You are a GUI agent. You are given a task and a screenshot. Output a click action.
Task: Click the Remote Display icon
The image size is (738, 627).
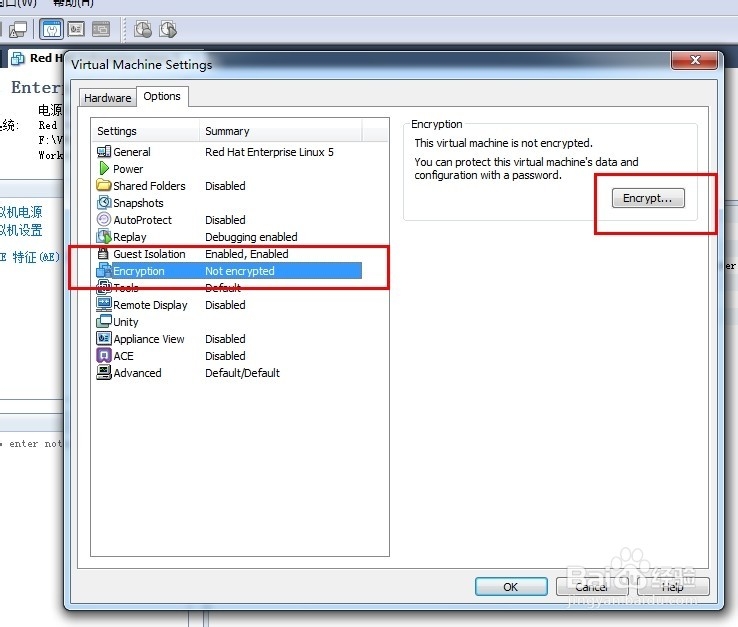pos(104,304)
